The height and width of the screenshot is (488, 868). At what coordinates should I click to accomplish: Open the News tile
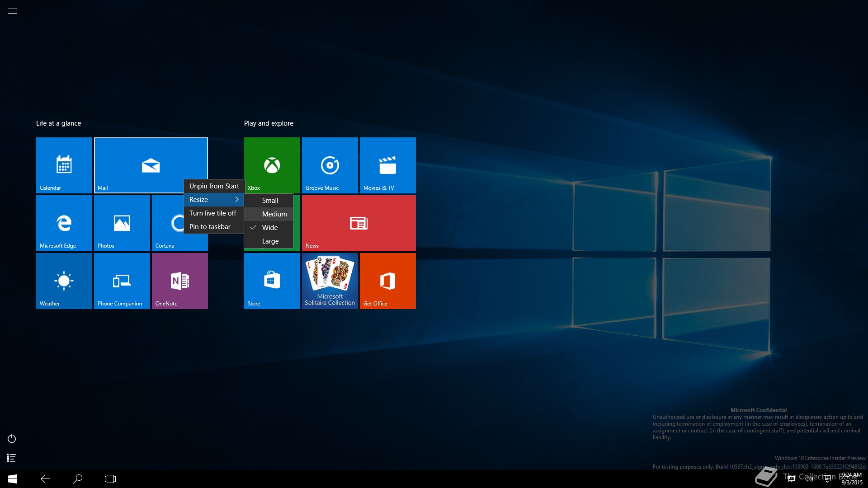tap(359, 223)
